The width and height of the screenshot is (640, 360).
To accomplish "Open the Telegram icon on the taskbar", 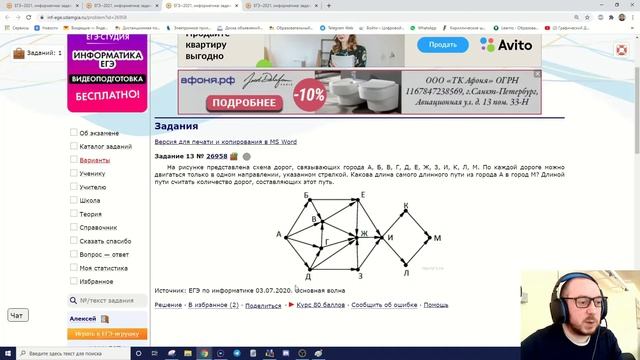I will pyautogui.click(x=237, y=353).
